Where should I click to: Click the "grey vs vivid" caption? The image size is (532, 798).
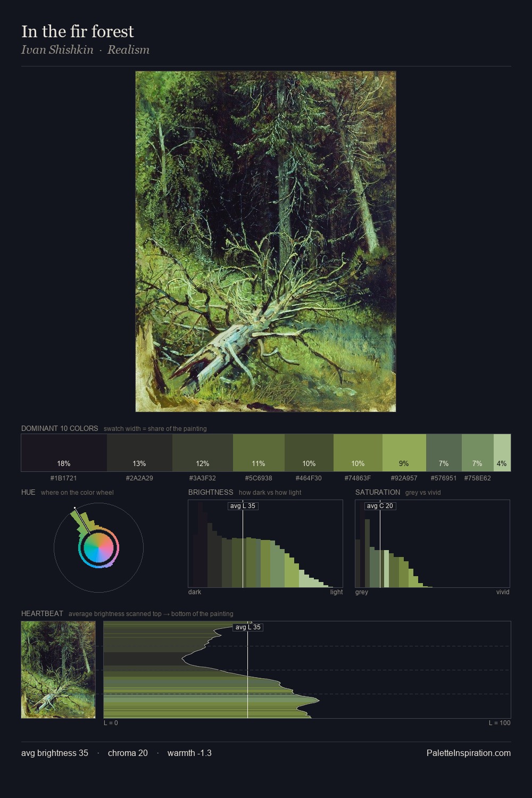[423, 493]
